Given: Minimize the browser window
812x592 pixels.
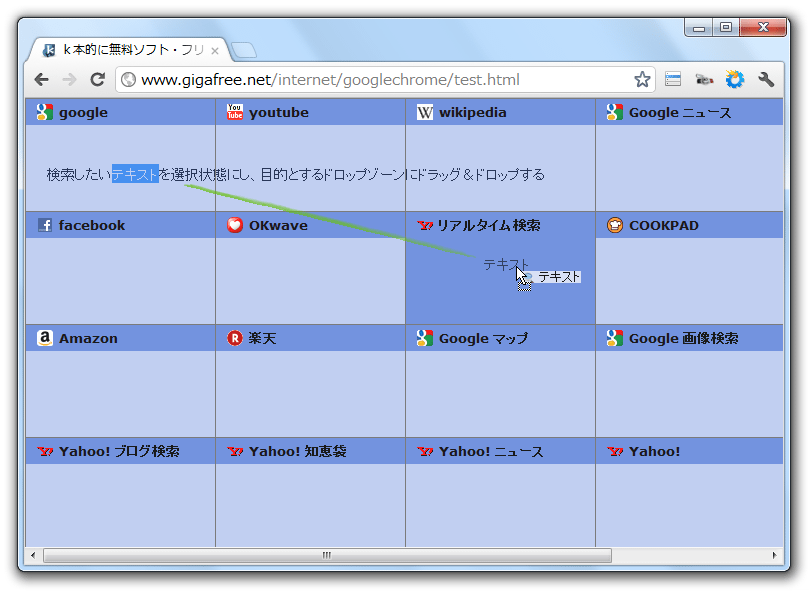Looking at the screenshot, I should [x=699, y=27].
